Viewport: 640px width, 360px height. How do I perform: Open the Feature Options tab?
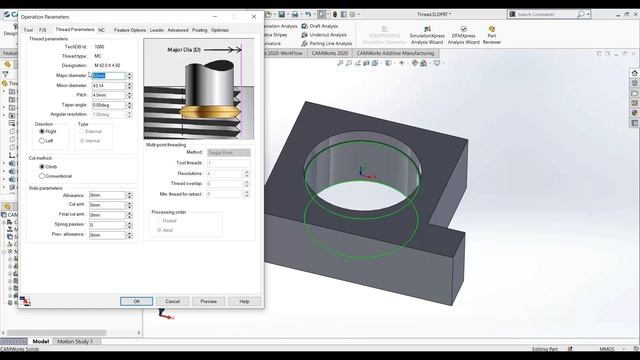[130, 30]
